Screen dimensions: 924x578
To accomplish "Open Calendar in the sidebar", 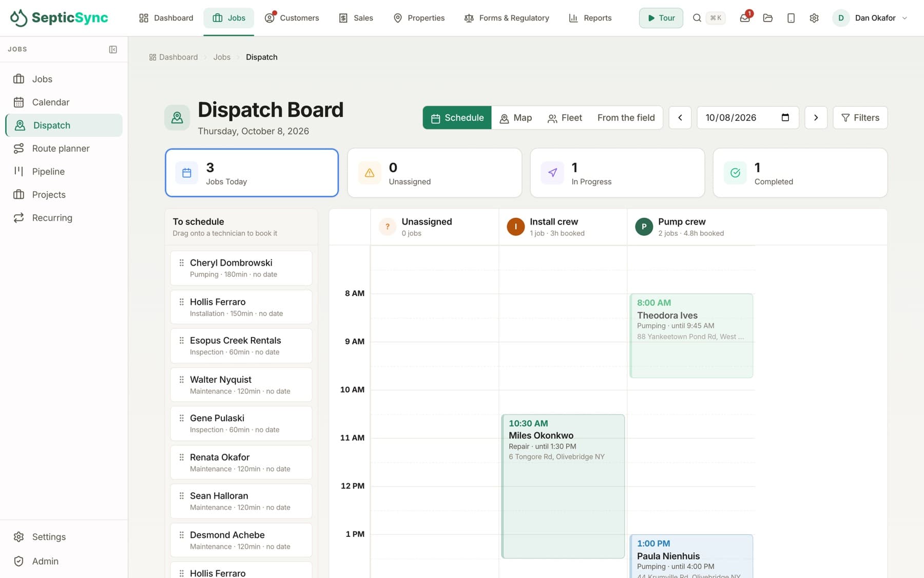I will (64, 102).
